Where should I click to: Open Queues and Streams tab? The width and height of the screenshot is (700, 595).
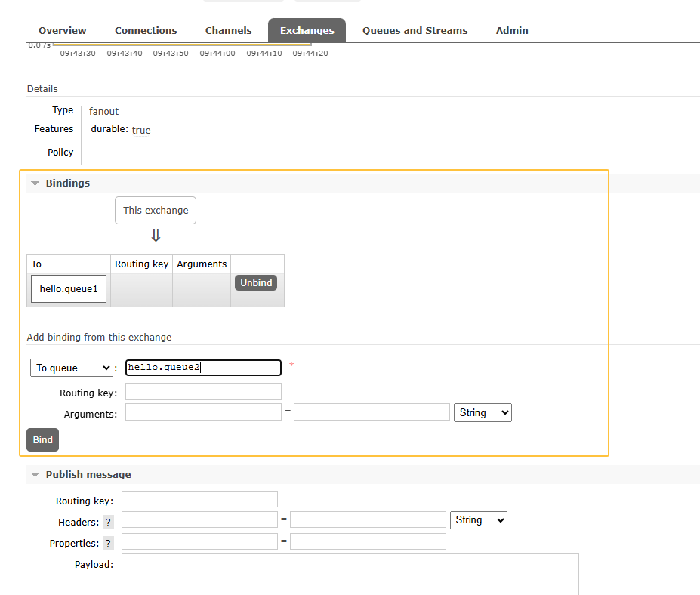(x=415, y=30)
